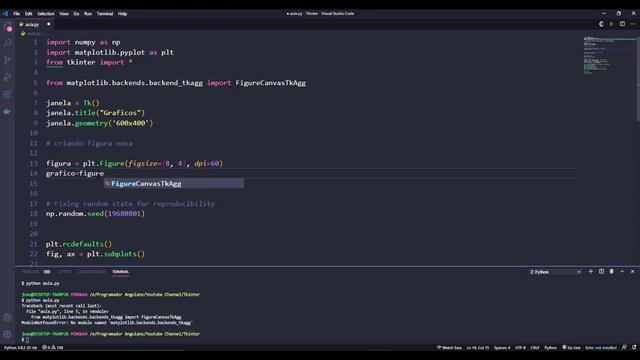Open the Search view in the activity bar
Viewport: 640px width, 360px height.
pyautogui.click(x=8, y=43)
